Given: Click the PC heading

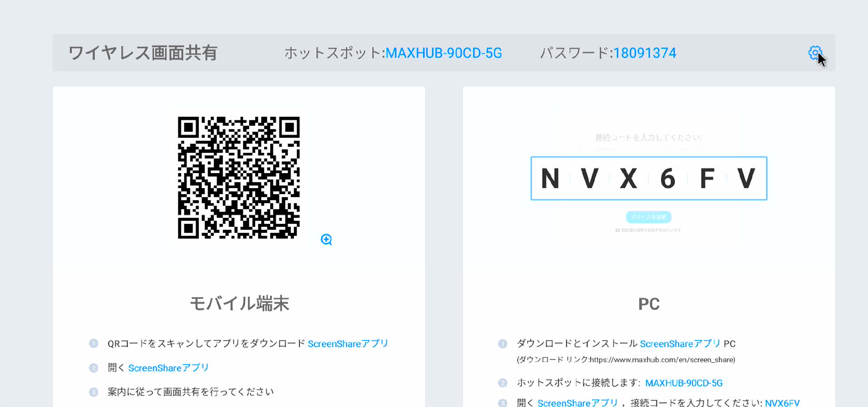Looking at the screenshot, I should point(649,304).
